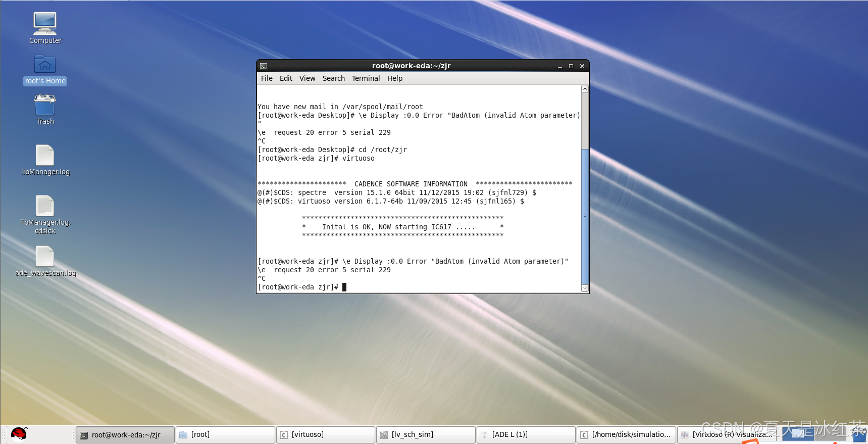
Task: Click the 'virtuoso' command line in terminal
Action: point(316,158)
